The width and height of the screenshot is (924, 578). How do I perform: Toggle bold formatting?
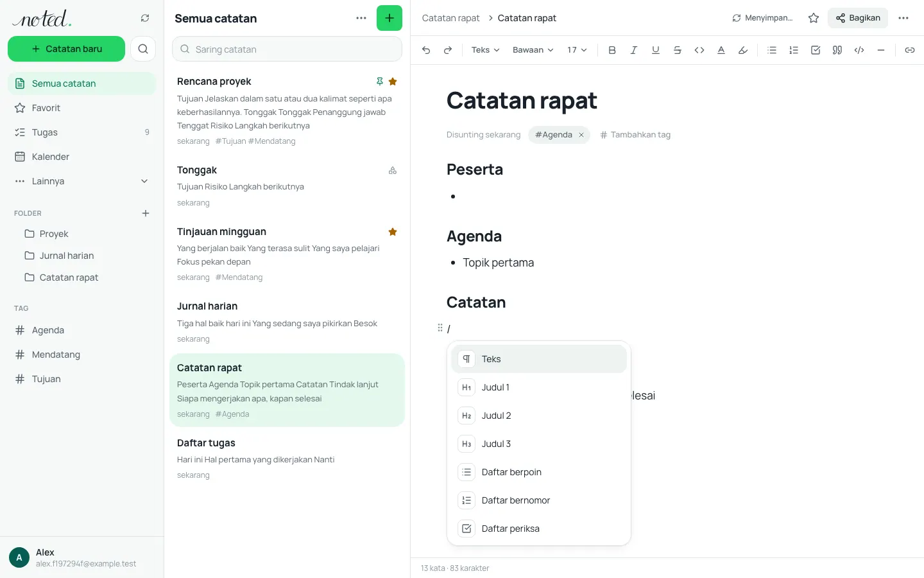pos(612,50)
